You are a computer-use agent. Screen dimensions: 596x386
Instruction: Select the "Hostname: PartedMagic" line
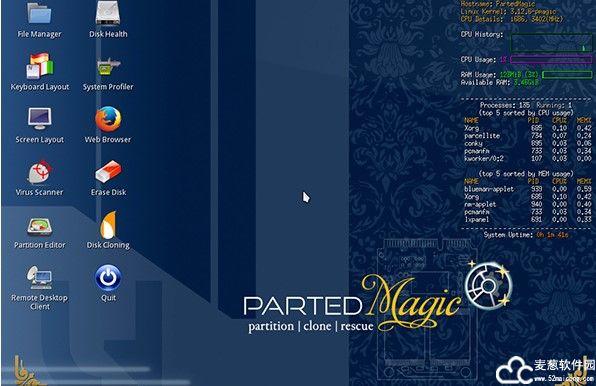[x=498, y=4]
